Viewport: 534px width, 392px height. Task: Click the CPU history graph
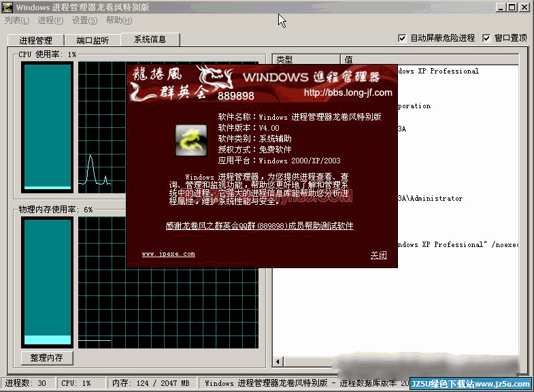[x=102, y=127]
